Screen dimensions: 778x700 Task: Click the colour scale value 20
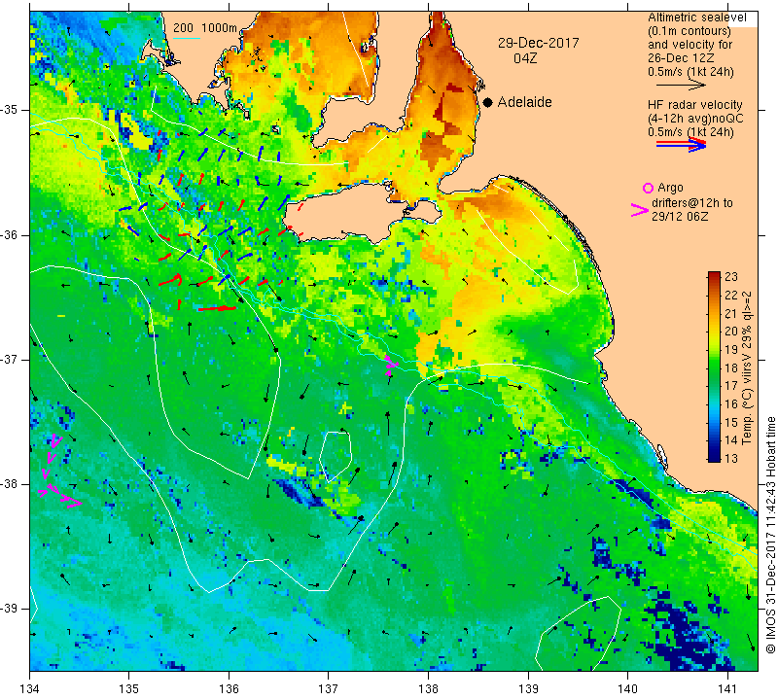731,332
